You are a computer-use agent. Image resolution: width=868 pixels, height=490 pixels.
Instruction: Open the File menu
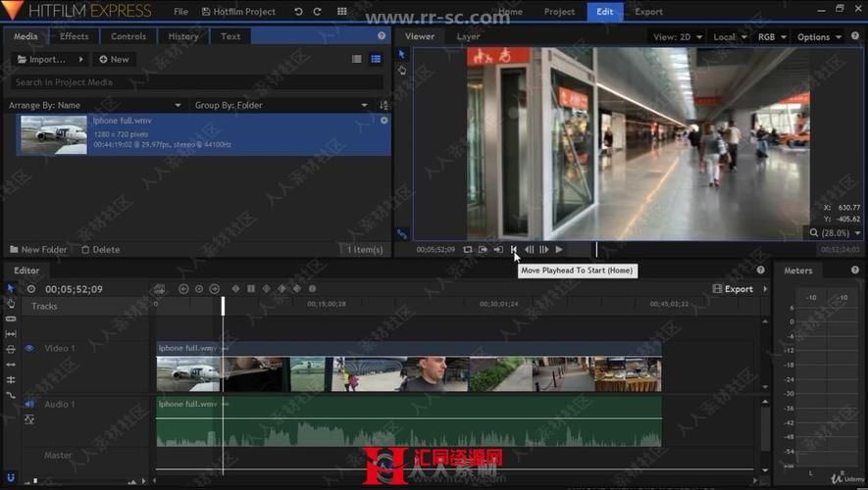pos(181,11)
